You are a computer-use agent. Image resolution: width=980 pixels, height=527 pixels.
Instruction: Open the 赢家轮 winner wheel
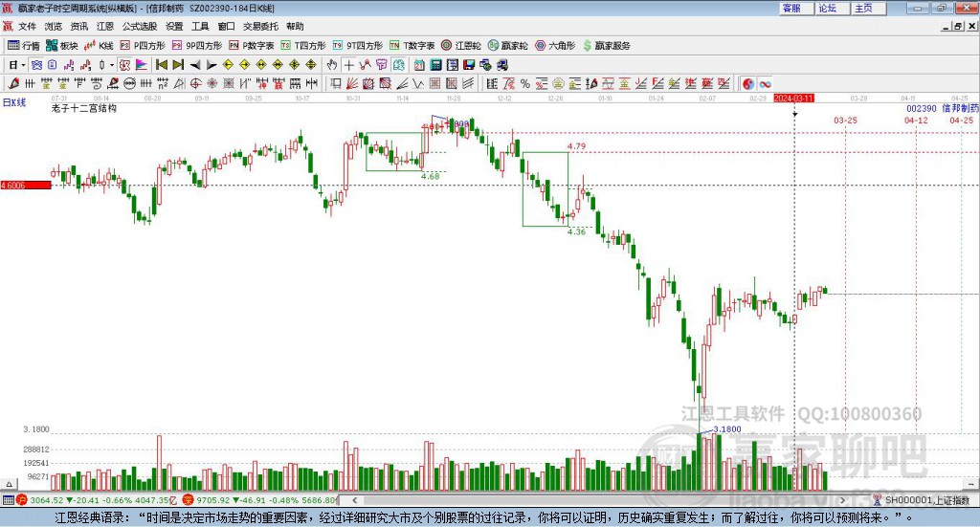point(507,46)
